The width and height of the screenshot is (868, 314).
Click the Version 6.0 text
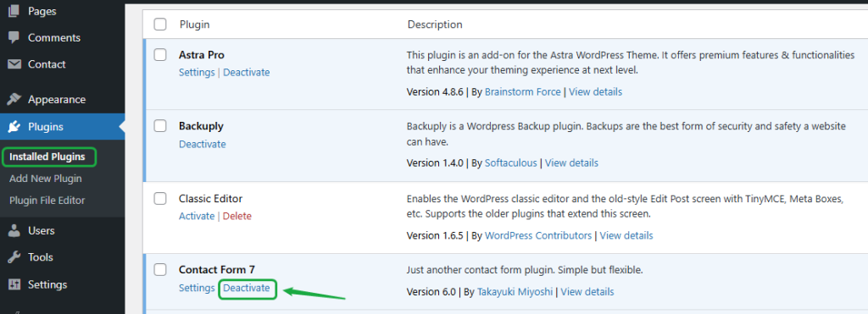431,291
